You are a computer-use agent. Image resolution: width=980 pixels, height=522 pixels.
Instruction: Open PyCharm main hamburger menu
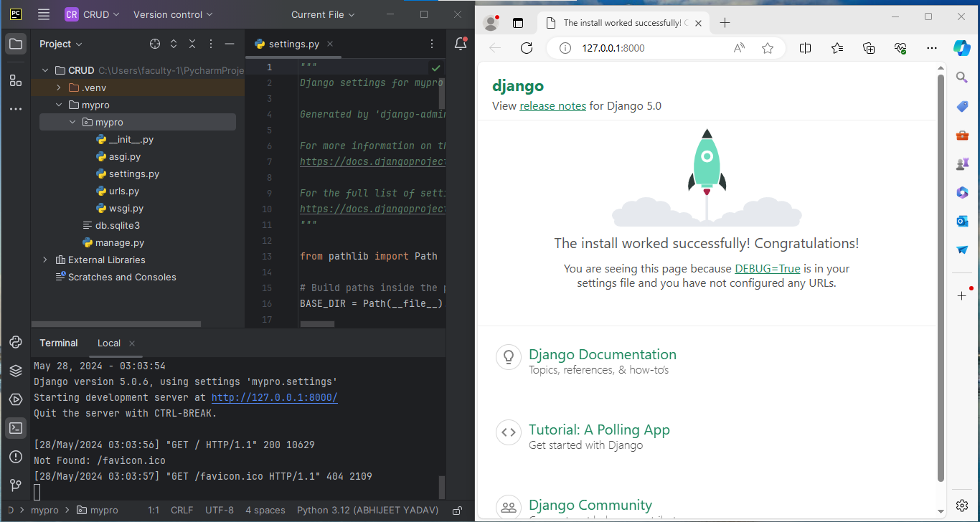pyautogui.click(x=44, y=14)
